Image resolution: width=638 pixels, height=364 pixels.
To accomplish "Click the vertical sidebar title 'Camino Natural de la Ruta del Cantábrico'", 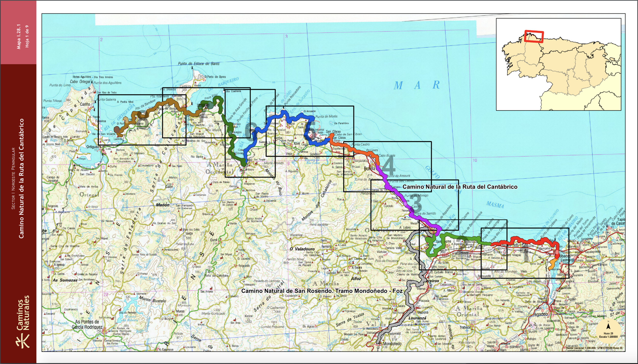I will pyautogui.click(x=21, y=178).
